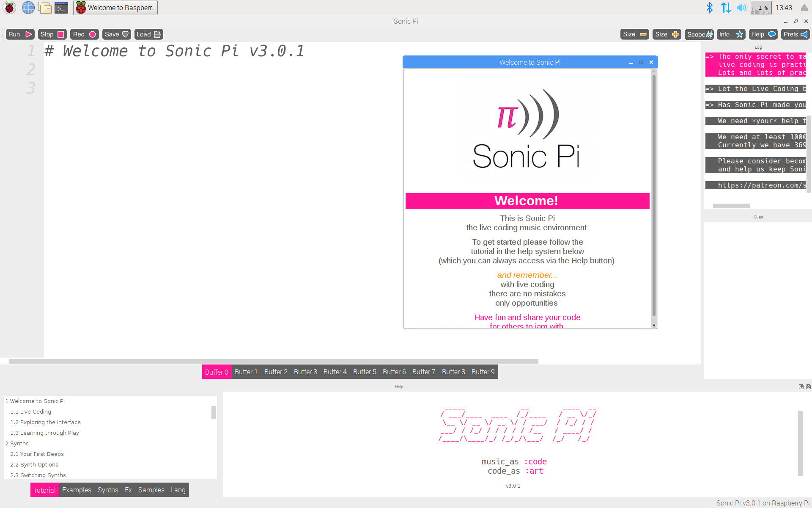Switch to Buffer 9
The height and width of the screenshot is (508, 812).
click(483, 372)
